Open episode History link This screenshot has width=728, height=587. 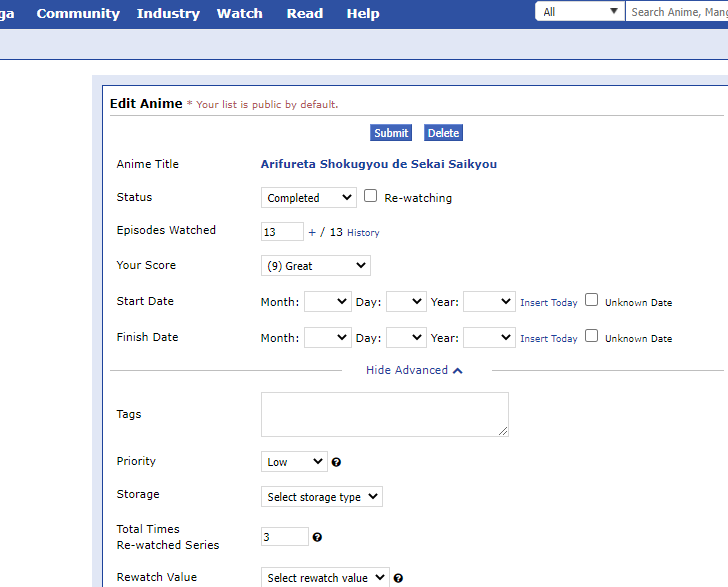pyautogui.click(x=363, y=233)
